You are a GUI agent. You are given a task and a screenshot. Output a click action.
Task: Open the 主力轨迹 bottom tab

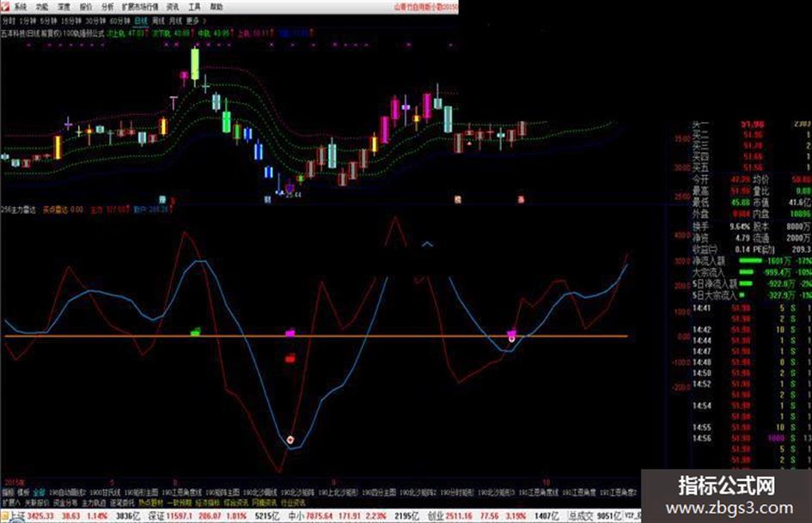point(94,502)
